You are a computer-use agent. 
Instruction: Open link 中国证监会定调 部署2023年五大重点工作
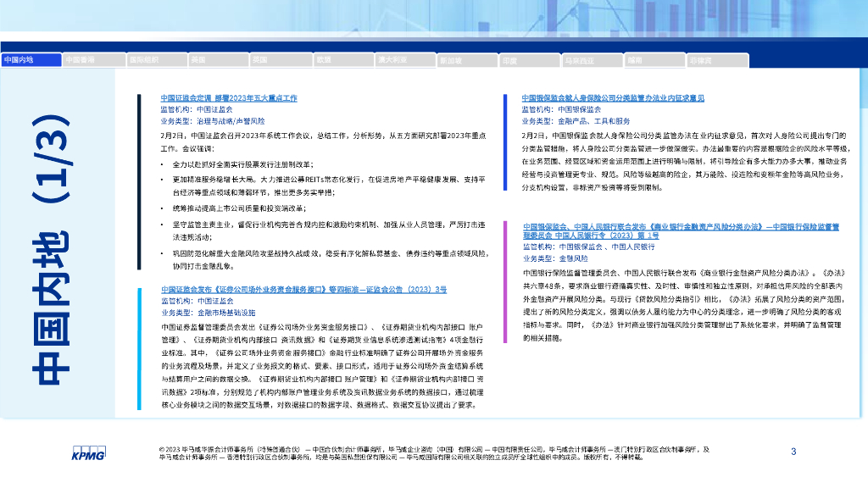click(x=229, y=98)
